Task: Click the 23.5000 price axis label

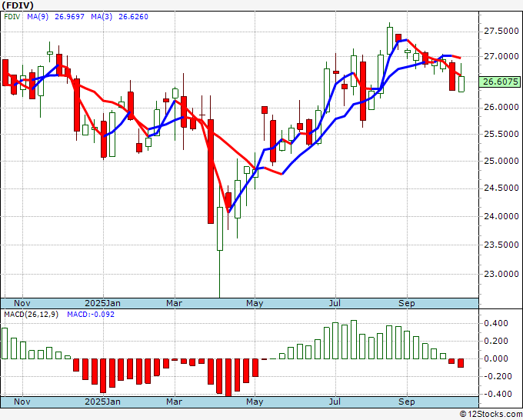Action: [501, 245]
